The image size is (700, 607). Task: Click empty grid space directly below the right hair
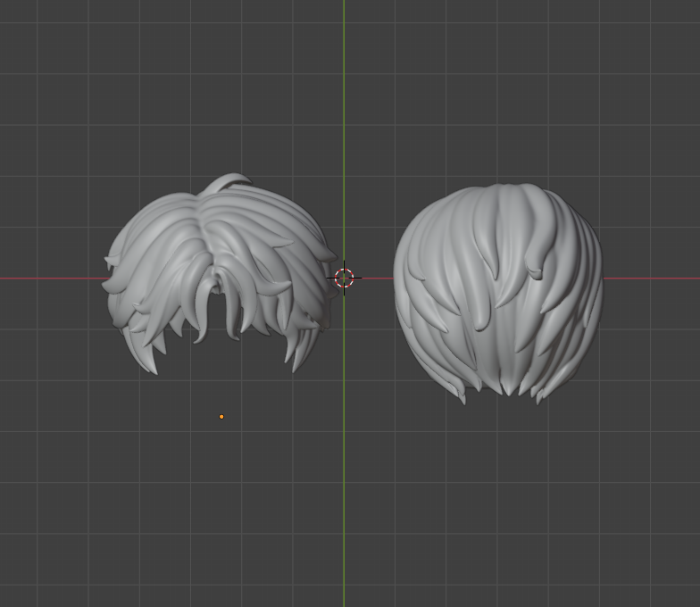500,482
